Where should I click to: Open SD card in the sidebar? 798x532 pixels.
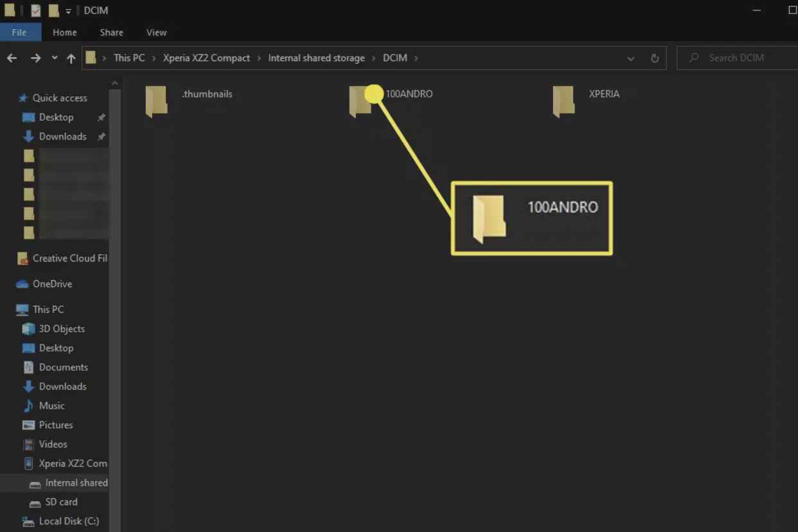pos(61,502)
